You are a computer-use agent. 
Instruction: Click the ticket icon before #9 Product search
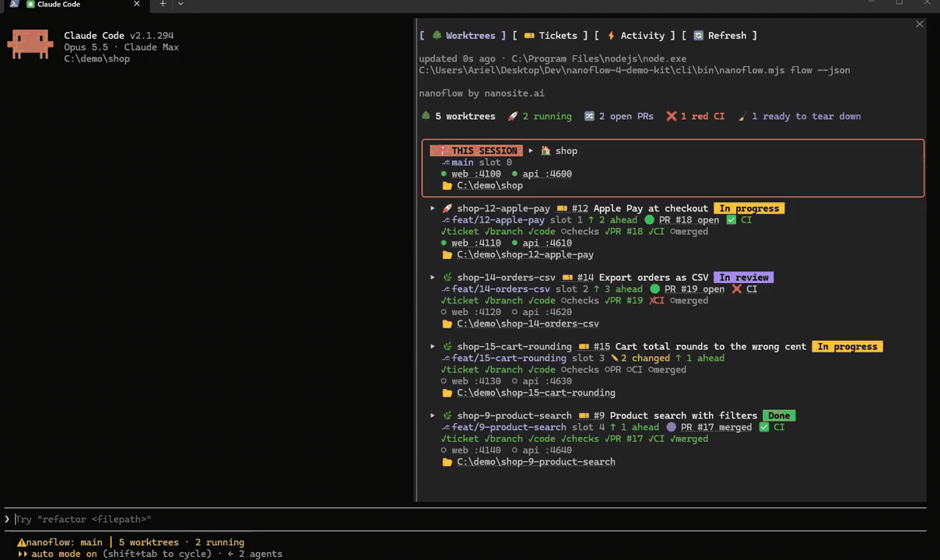pos(584,416)
